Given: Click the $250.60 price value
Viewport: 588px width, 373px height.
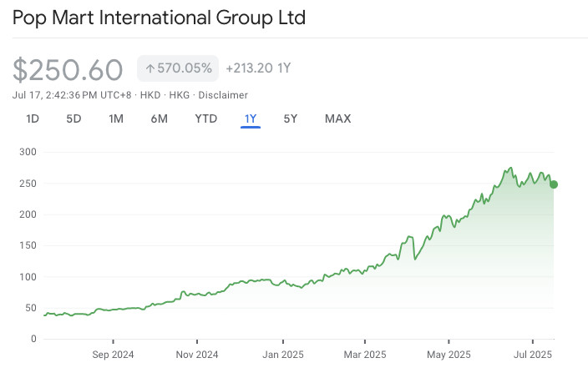Looking at the screenshot, I should (68, 69).
